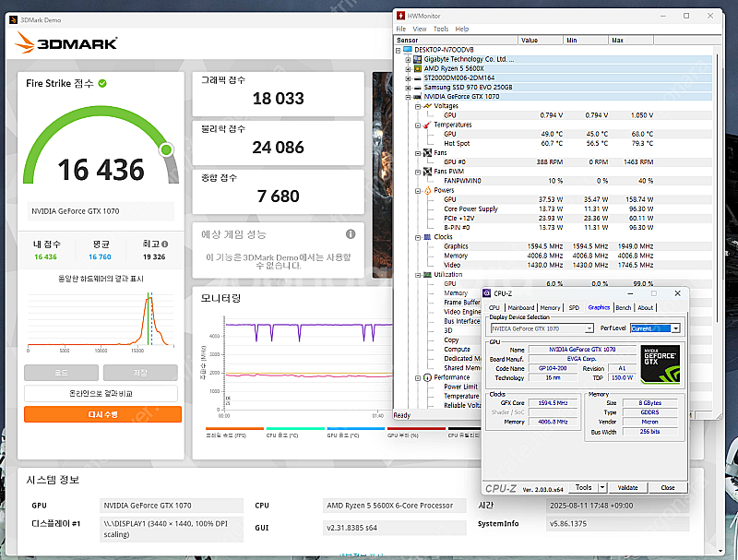Click the 온라인으로 결과비교 compare online button

101,393
